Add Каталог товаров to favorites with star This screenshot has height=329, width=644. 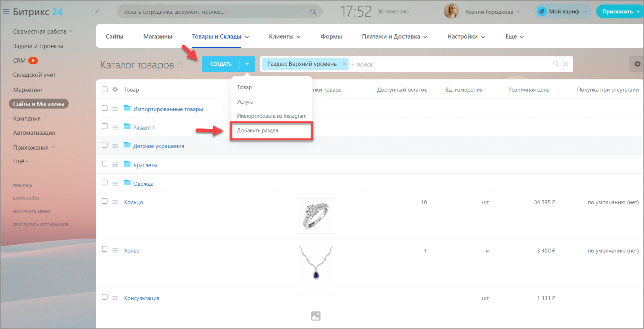(x=180, y=65)
